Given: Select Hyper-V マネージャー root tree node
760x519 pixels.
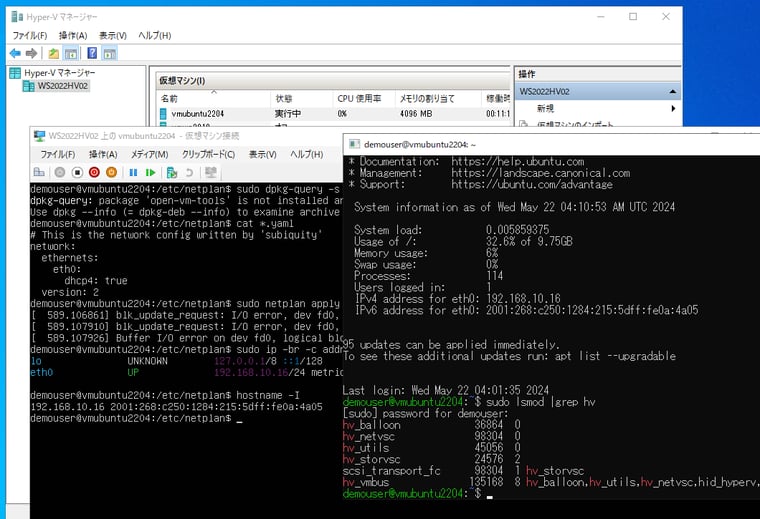Looking at the screenshot, I should click(x=60, y=73).
